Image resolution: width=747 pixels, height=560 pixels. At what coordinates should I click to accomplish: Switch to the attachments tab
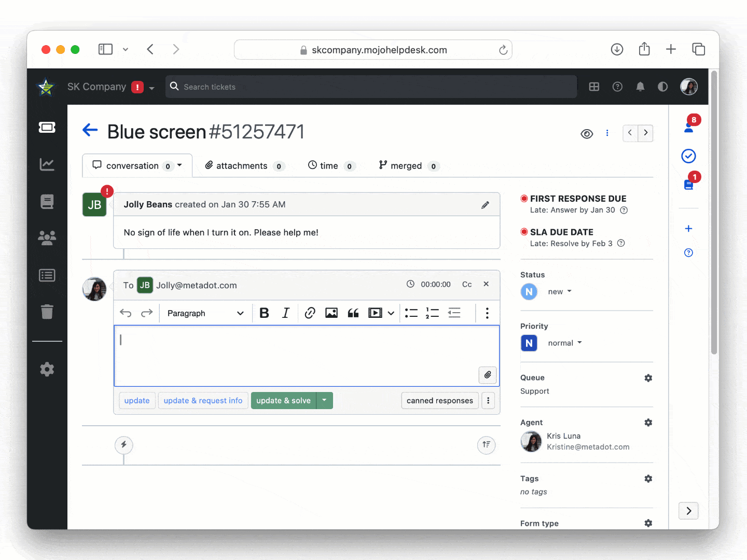tap(244, 166)
